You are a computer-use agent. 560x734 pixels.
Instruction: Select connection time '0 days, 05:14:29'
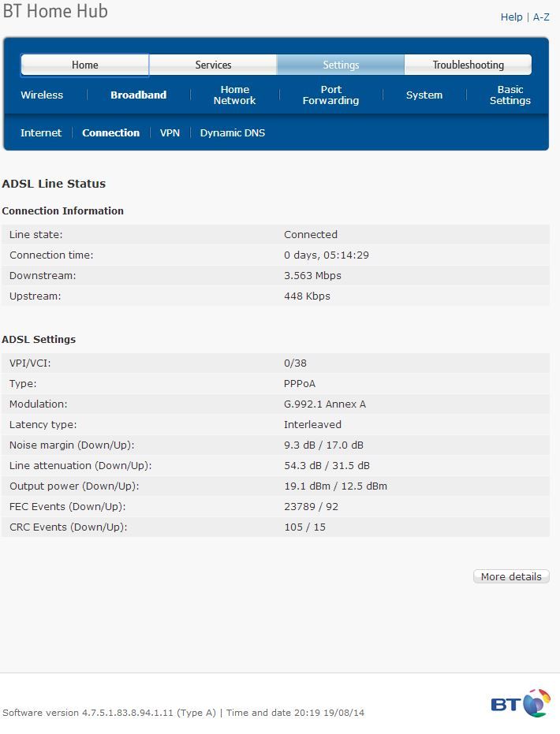click(327, 255)
